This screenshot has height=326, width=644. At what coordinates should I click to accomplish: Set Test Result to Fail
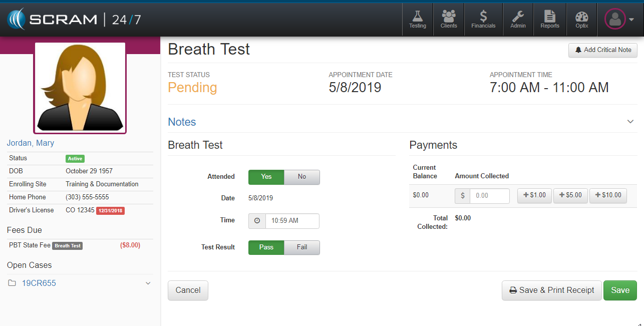[x=301, y=247]
